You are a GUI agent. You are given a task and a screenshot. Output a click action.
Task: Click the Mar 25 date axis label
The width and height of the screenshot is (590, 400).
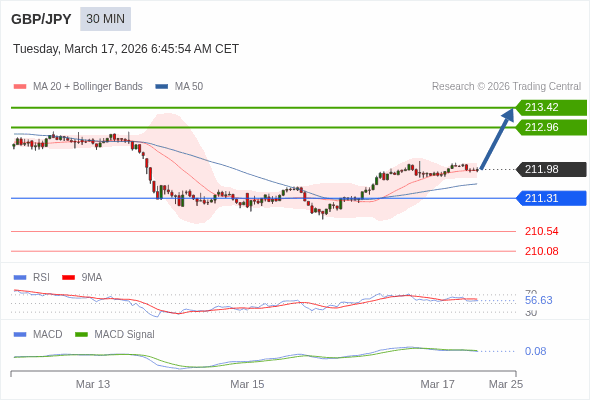click(x=506, y=384)
